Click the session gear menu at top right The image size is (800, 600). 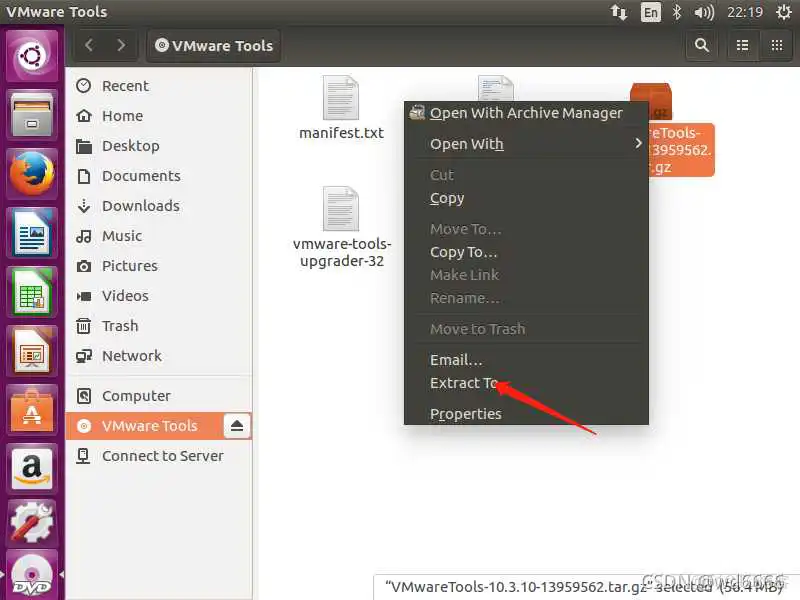(x=784, y=12)
